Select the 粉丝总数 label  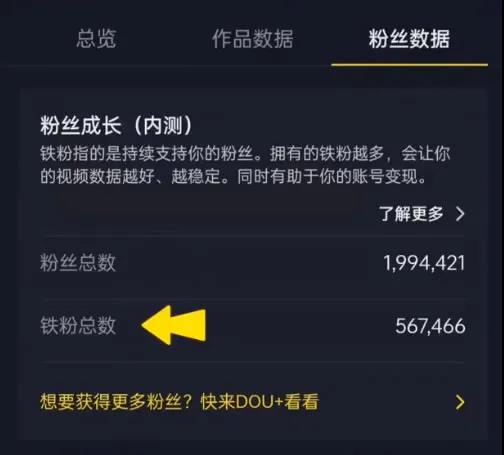[x=78, y=263]
